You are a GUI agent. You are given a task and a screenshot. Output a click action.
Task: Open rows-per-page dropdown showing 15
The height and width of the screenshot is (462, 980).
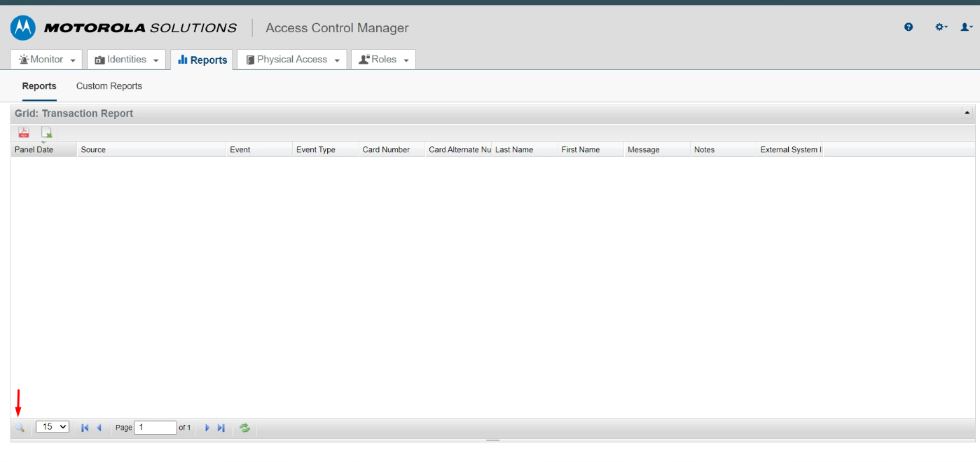click(x=53, y=426)
